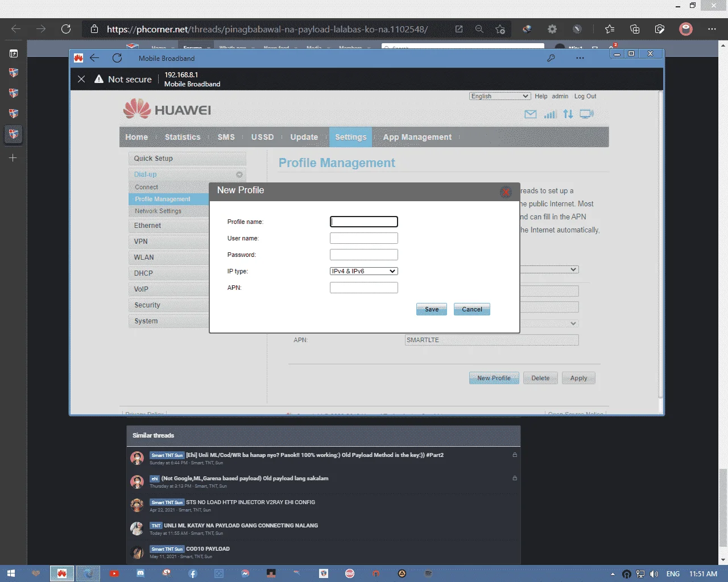The image size is (728, 582).
Task: Click the data traffic arrows icon
Action: (x=568, y=114)
